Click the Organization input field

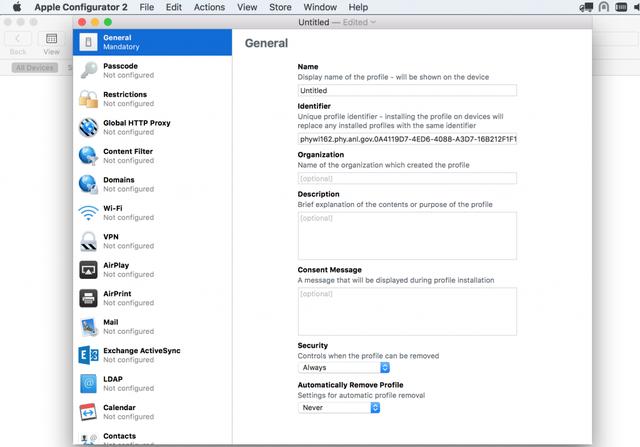click(407, 178)
